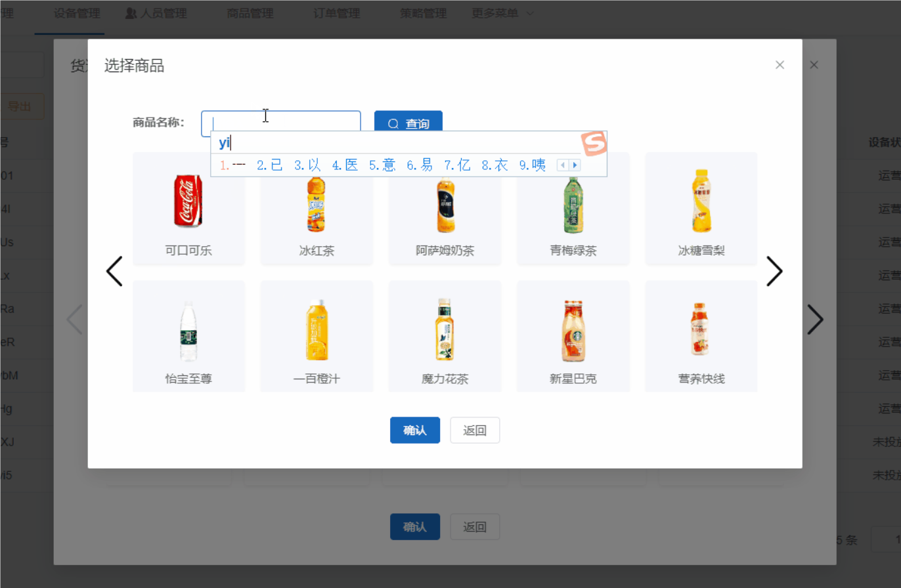
Task: Close the background 货道 dialog
Action: pos(814,65)
